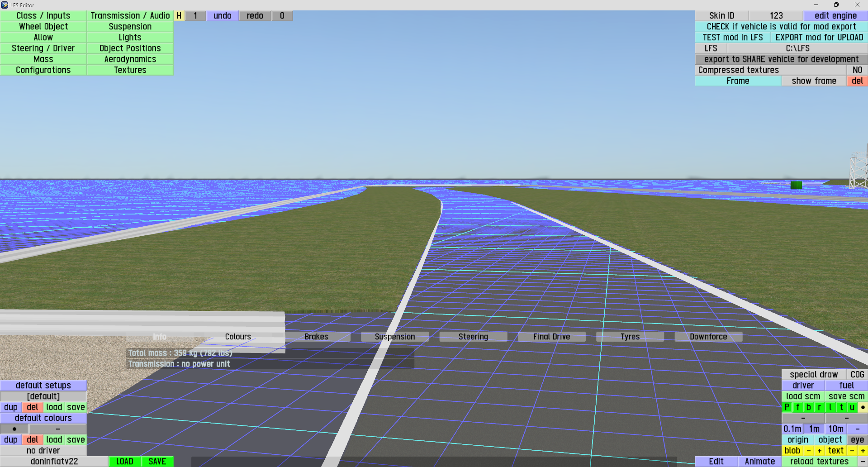Click the Edit mode button

point(716,462)
